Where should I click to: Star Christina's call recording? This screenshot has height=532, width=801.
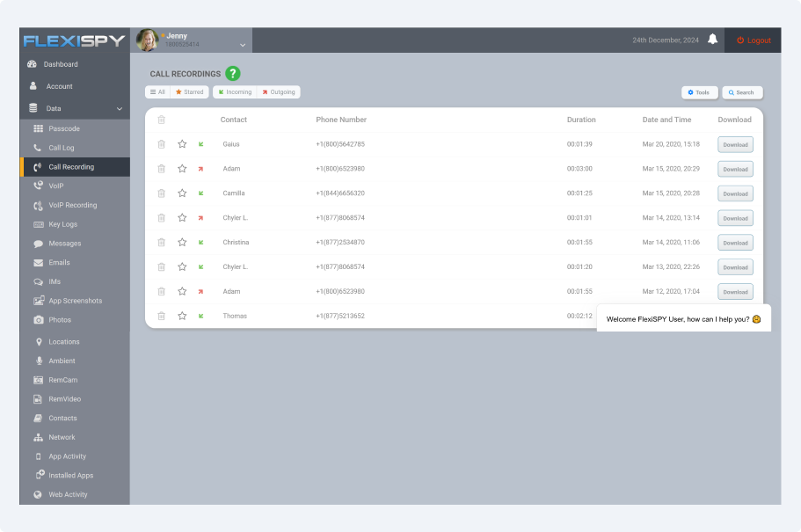pos(181,242)
